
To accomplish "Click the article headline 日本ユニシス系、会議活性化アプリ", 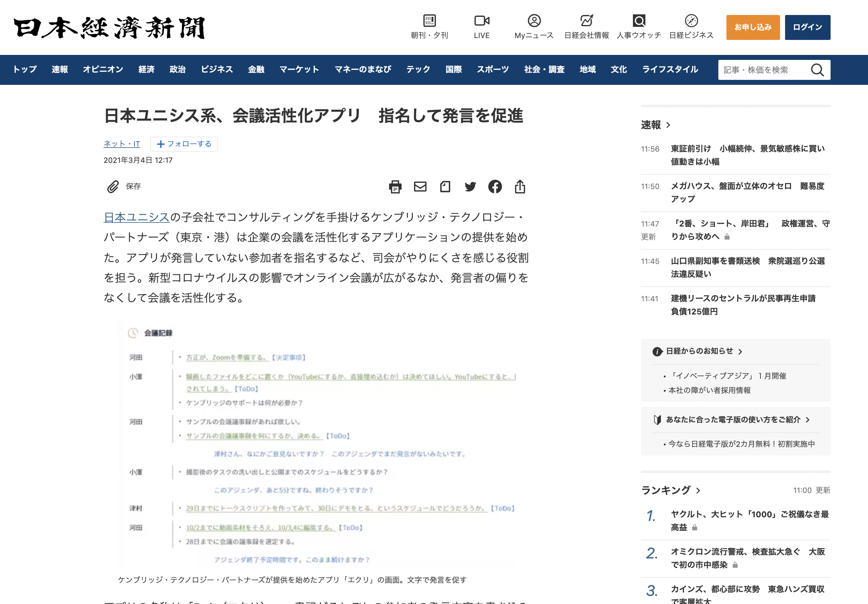I will [313, 116].
